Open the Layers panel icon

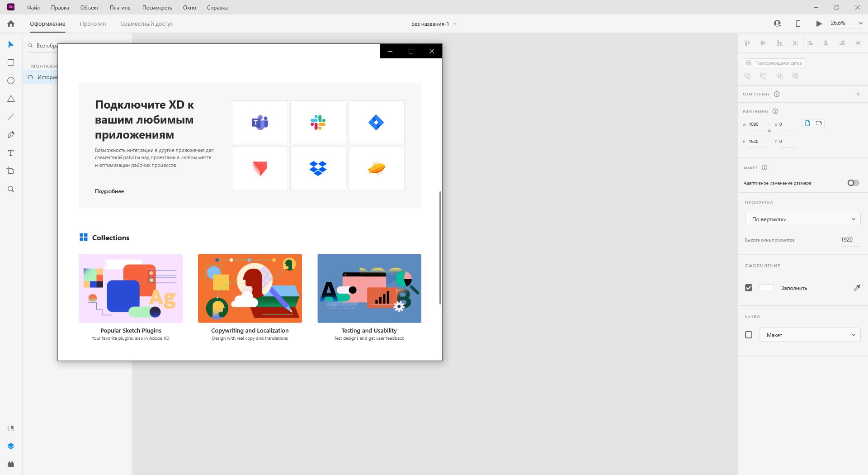pos(11,446)
